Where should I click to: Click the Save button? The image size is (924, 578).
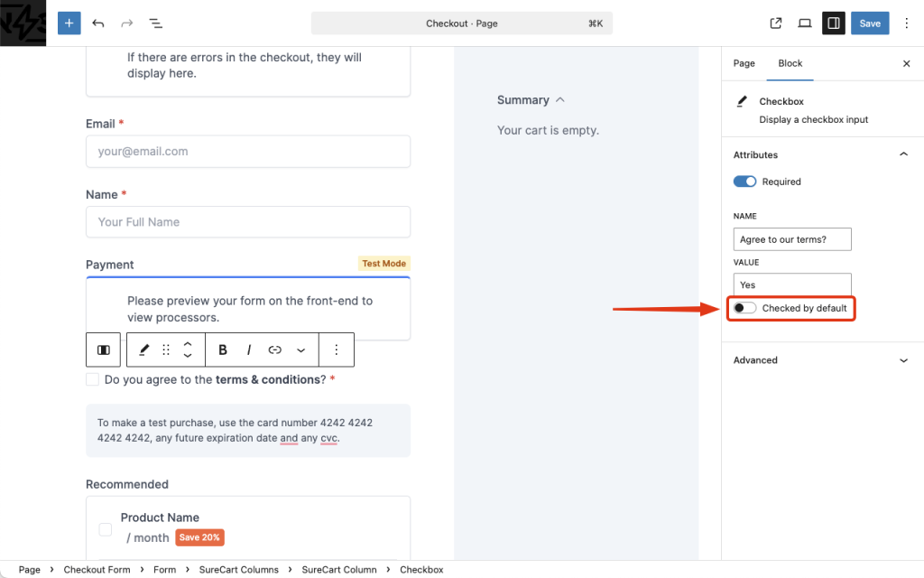[x=869, y=23]
